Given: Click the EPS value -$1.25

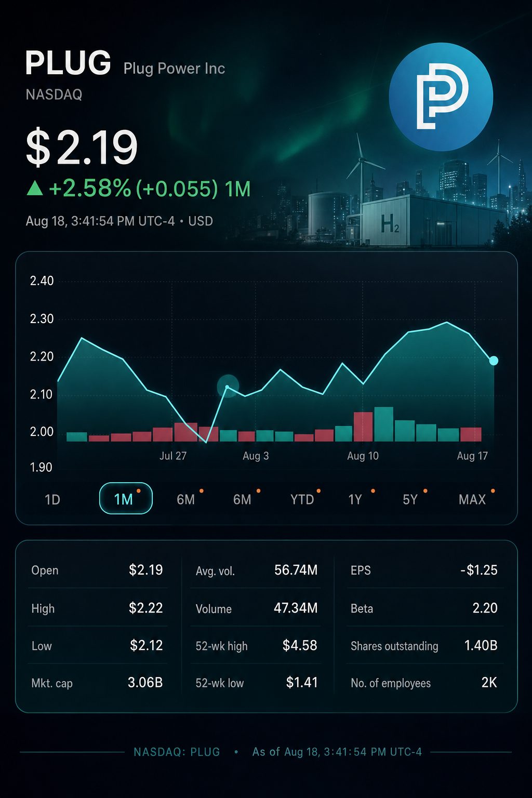Looking at the screenshot, I should click(x=479, y=570).
